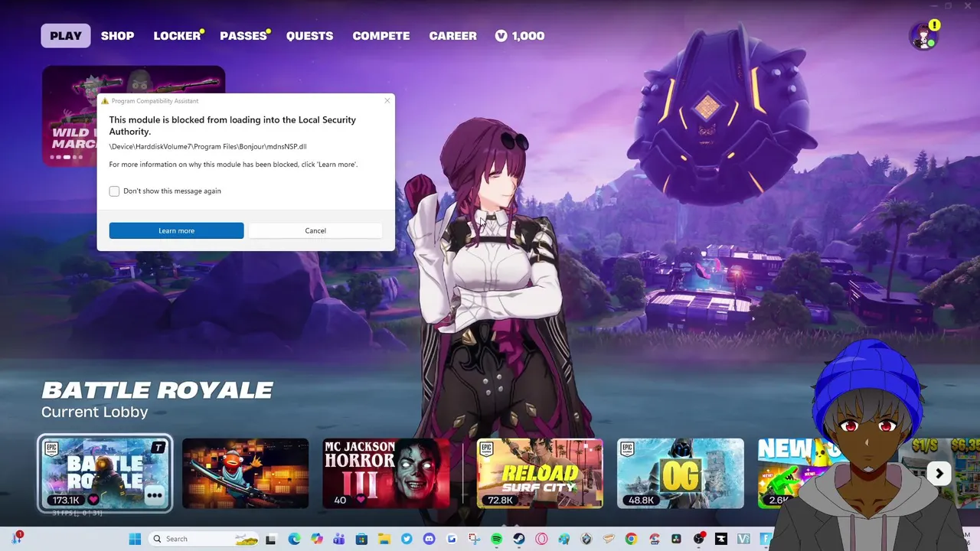Open Spotify from the taskbar
The image size is (980, 551).
pos(496,539)
